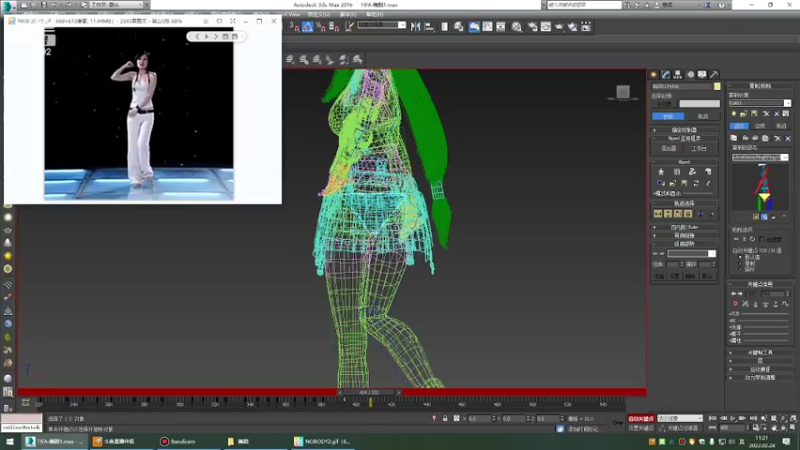The width and height of the screenshot is (800, 450).
Task: Open the Display command panel tab
Action: (703, 74)
